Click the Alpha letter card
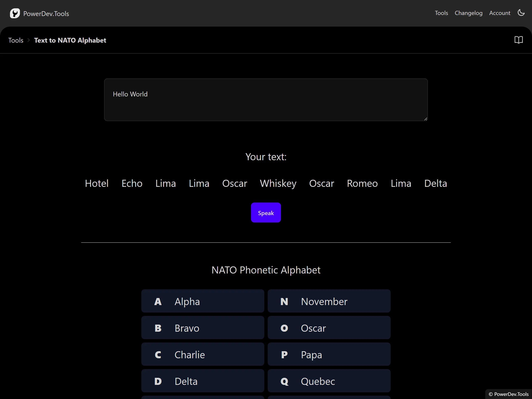 pos(202,301)
